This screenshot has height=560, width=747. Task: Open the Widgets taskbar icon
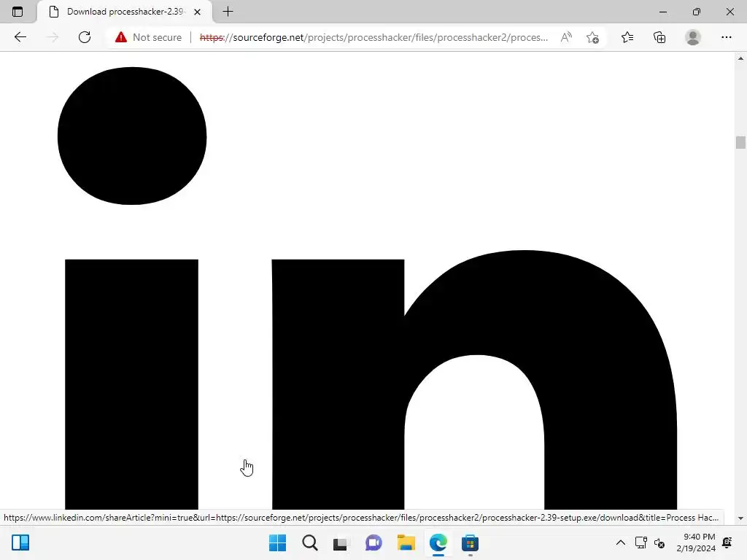point(20,542)
